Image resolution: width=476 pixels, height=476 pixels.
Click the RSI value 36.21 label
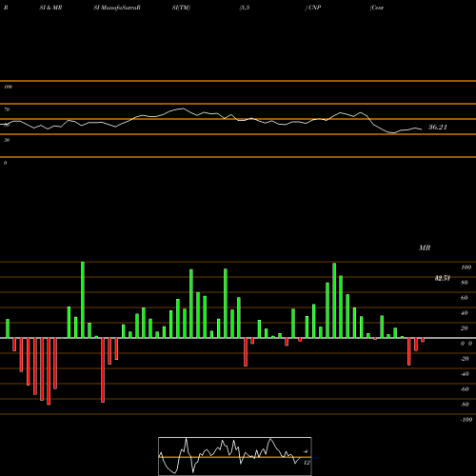(438, 128)
